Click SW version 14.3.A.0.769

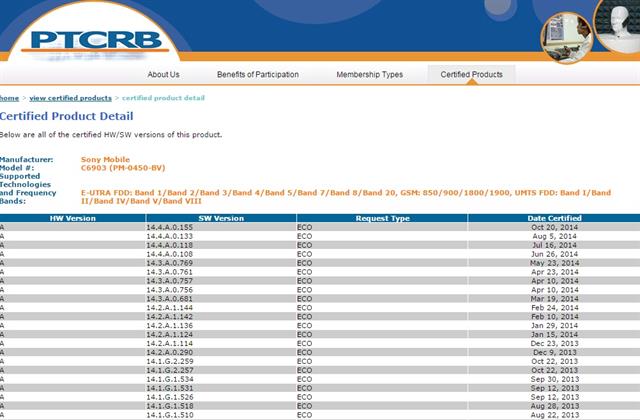coord(170,263)
